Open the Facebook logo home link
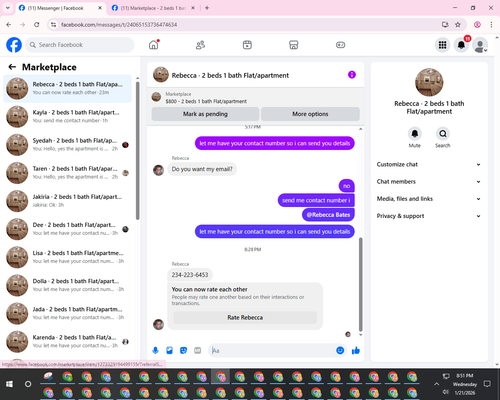This screenshot has width=500, height=400. pyautogui.click(x=14, y=45)
